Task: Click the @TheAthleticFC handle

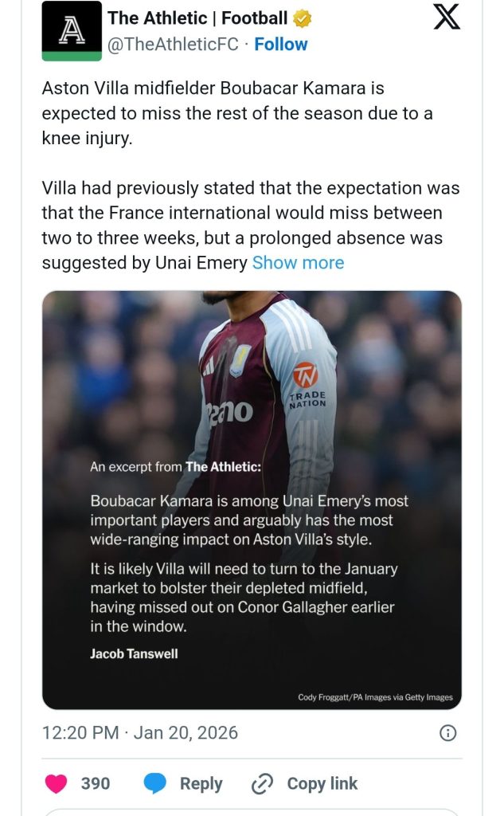Action: click(173, 45)
